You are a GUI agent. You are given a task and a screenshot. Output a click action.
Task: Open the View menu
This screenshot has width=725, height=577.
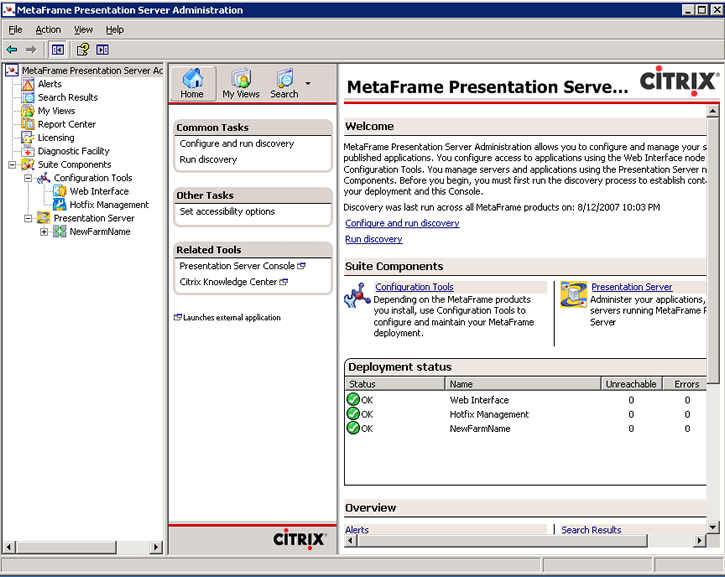[83, 30]
